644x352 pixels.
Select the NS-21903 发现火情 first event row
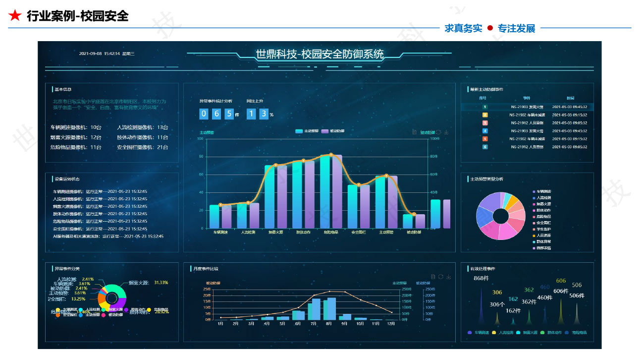click(527, 107)
